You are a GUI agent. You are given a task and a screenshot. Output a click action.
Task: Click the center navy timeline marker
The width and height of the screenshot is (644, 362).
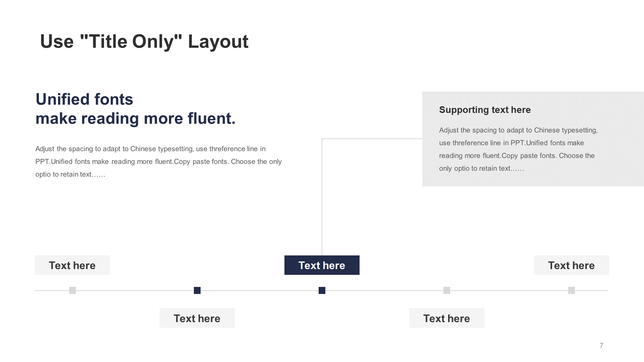pyautogui.click(x=322, y=290)
